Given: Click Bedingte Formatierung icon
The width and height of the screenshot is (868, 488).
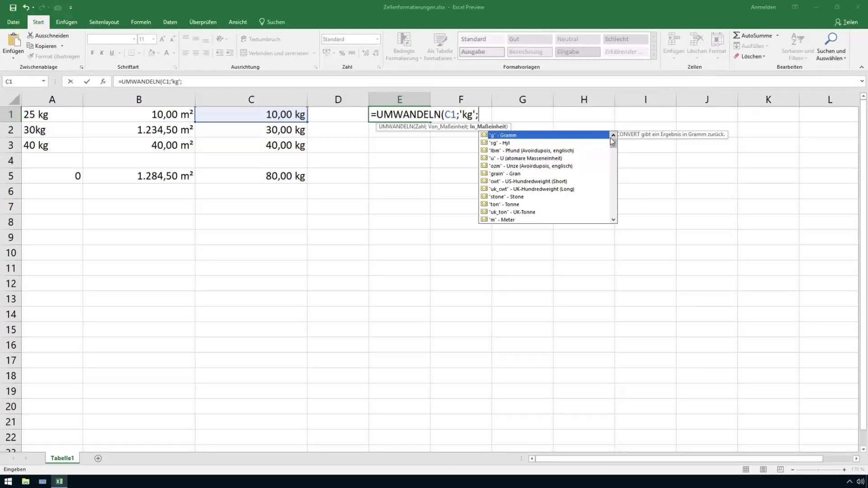Looking at the screenshot, I should 404,40.
